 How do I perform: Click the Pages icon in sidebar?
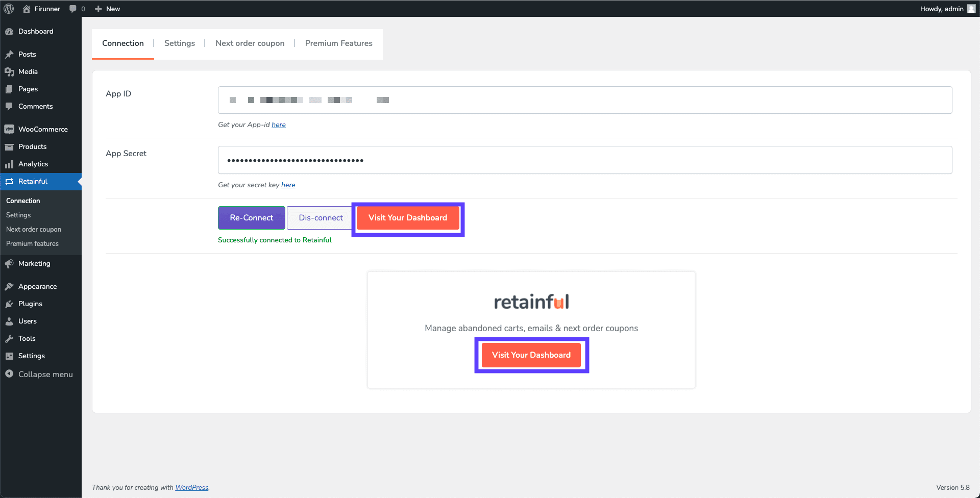click(9, 89)
